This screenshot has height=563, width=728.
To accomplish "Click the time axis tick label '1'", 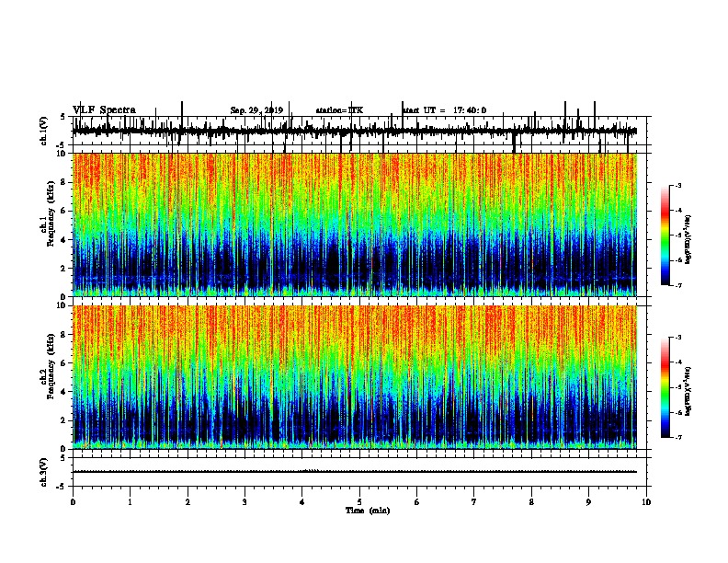I will [x=130, y=502].
